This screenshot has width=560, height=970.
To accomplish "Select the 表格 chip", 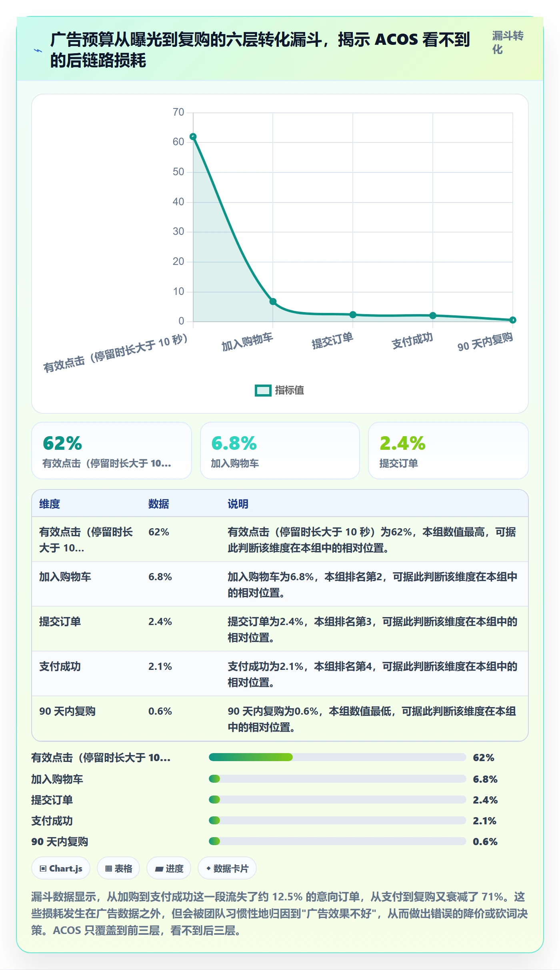I will click(x=118, y=868).
